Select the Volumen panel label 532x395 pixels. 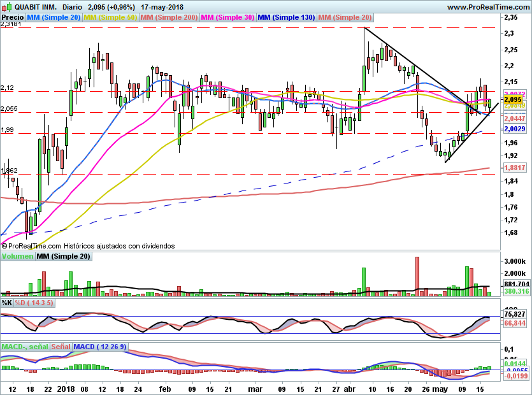[x=17, y=256]
